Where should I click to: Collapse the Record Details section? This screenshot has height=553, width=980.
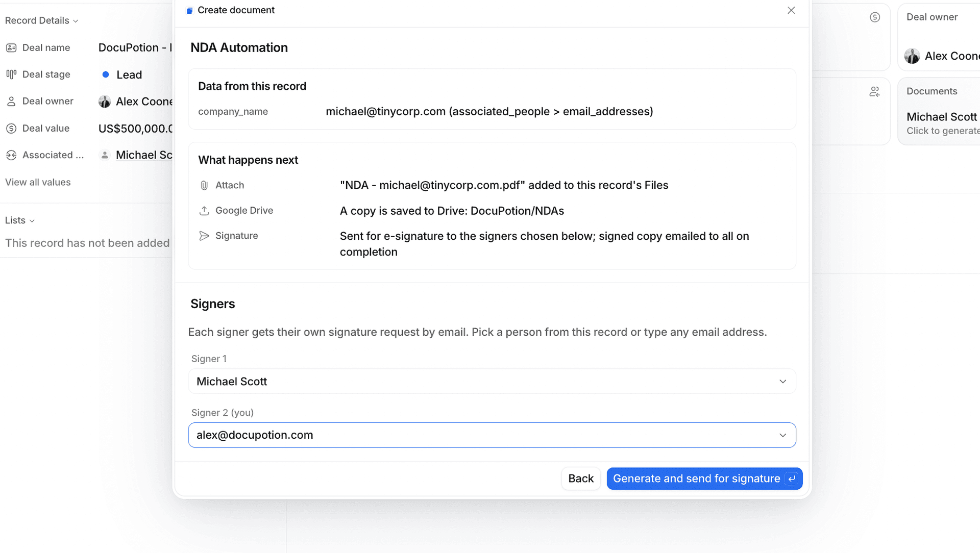41,21
